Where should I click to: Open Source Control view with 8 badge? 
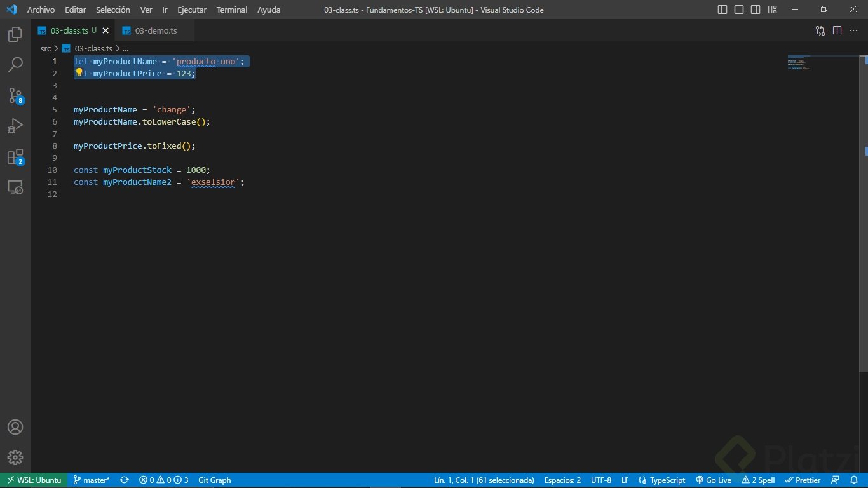[x=15, y=95]
